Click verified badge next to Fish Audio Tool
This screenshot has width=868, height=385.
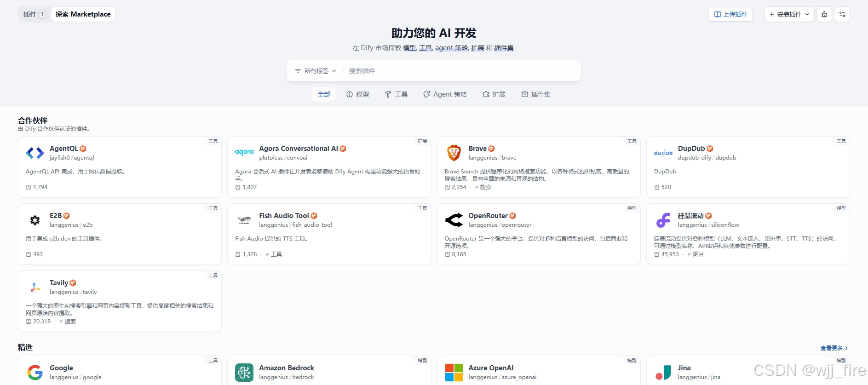[x=314, y=216]
